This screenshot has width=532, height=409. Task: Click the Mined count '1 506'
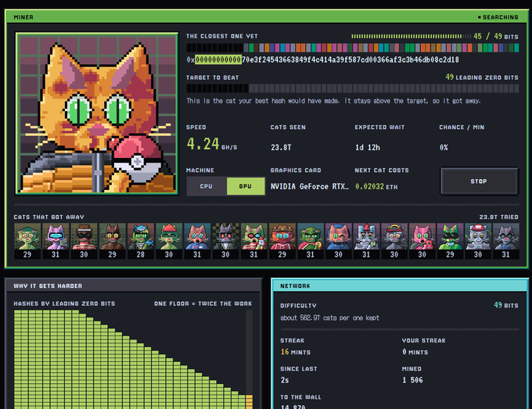coord(412,380)
